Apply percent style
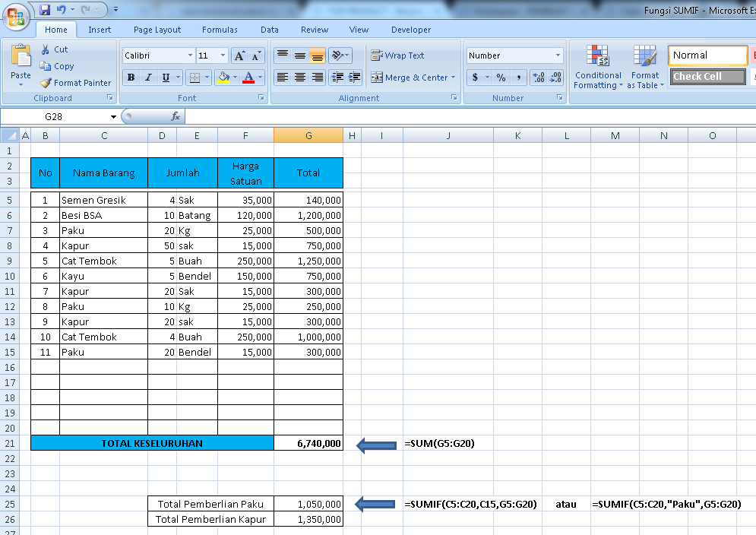Screen dimensions: 756x535 click(x=501, y=78)
